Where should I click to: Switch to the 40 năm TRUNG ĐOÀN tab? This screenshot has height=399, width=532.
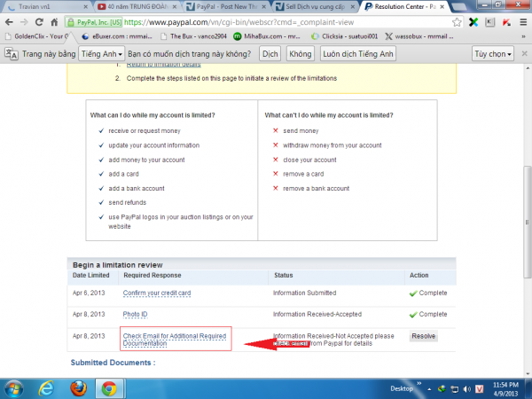click(x=137, y=6)
